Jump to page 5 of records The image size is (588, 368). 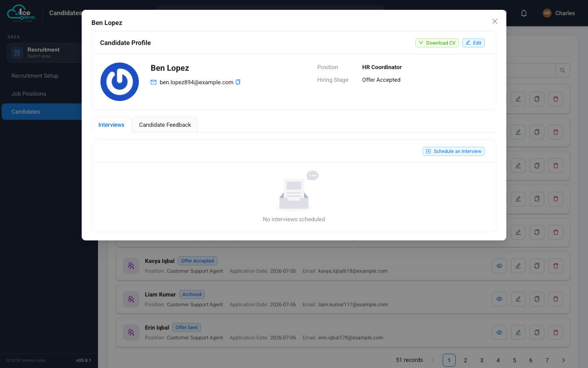coord(514,360)
